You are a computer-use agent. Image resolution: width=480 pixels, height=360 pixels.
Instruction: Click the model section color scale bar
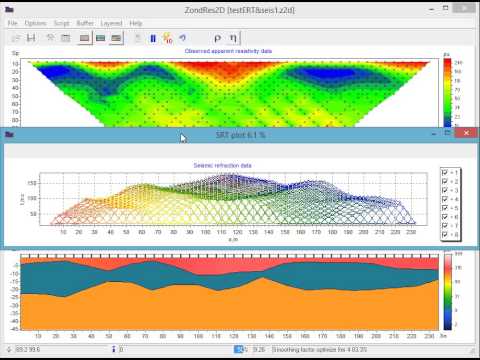click(x=448, y=292)
